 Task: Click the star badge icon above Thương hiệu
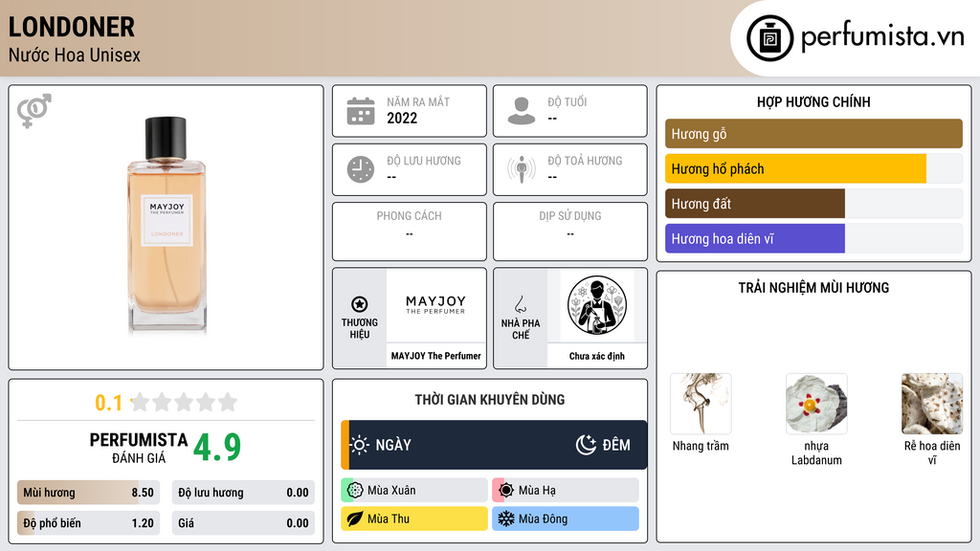pos(360,304)
